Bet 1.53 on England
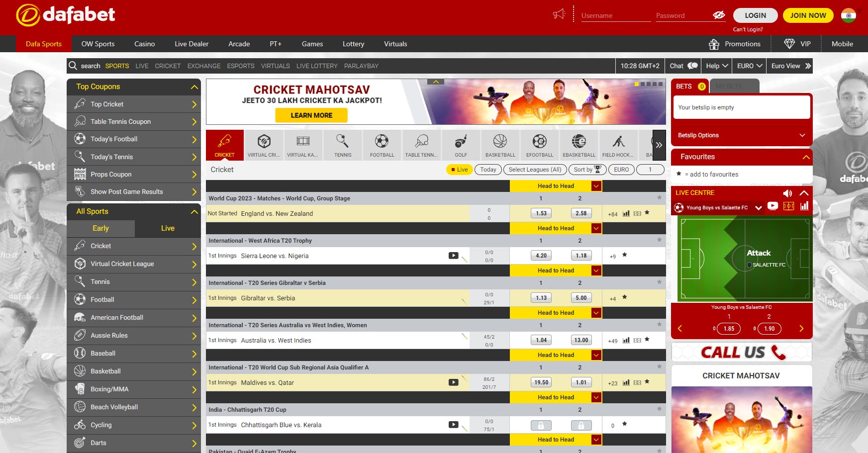Image resolution: width=868 pixels, height=453 pixels. [541, 213]
